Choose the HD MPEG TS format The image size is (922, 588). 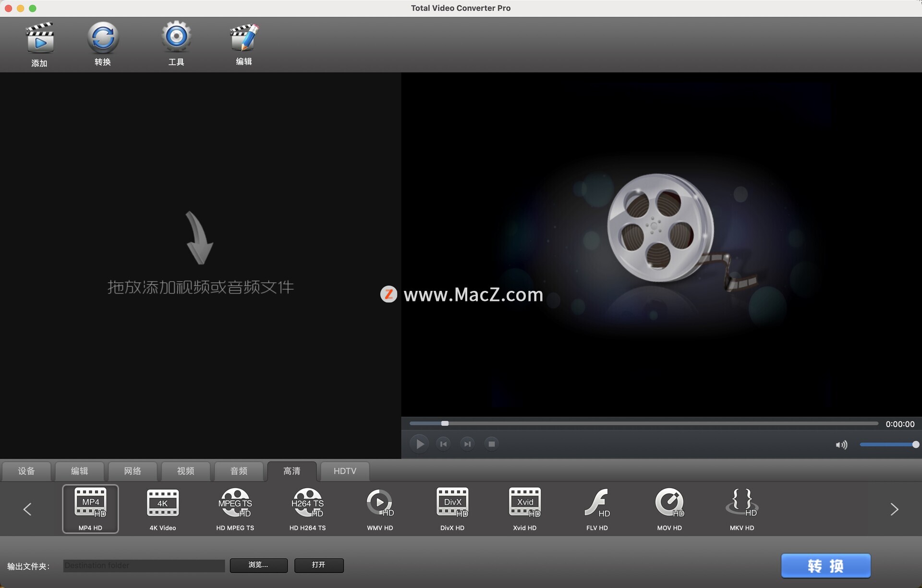[235, 509]
